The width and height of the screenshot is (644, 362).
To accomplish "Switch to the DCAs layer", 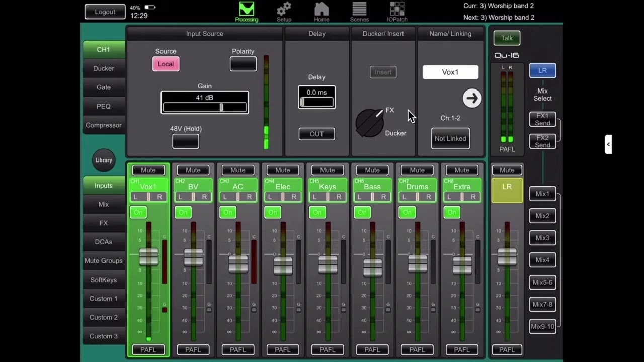I will coord(104,242).
